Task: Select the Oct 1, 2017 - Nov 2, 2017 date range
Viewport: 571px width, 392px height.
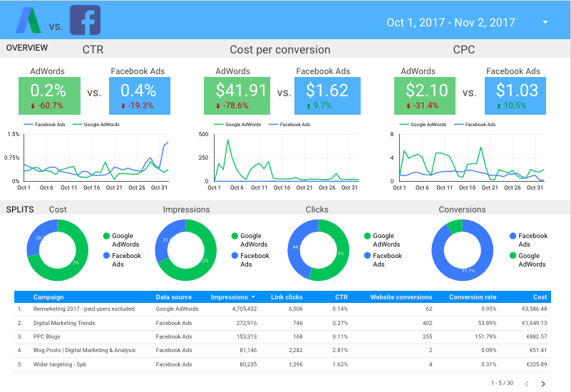Action: 451,23
